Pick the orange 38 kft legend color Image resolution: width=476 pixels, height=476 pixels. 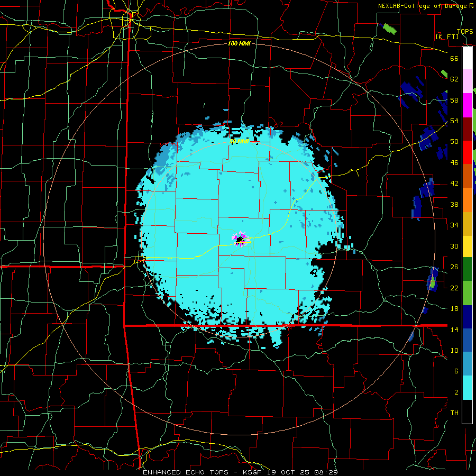[467, 200]
